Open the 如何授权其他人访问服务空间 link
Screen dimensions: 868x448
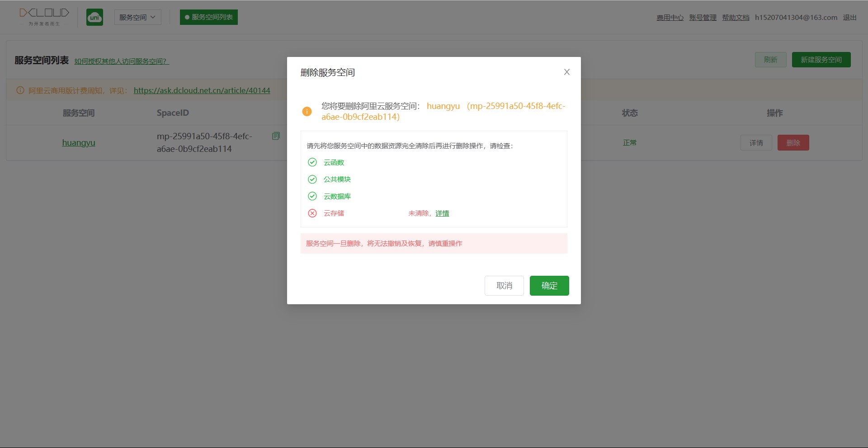[x=122, y=61]
